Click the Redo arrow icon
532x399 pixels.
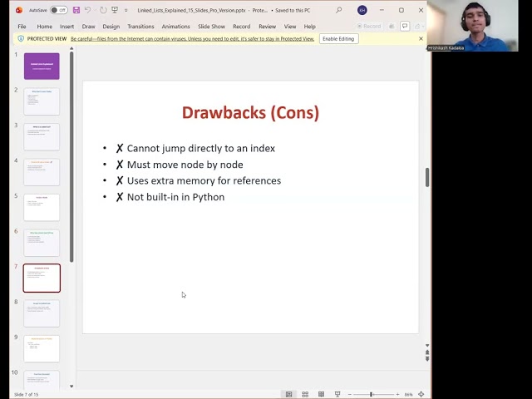(x=103, y=10)
